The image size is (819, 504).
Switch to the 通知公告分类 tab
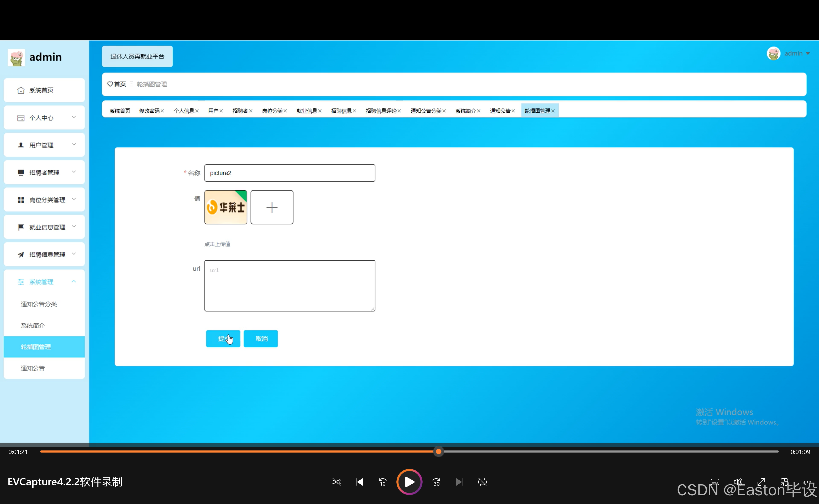click(426, 111)
